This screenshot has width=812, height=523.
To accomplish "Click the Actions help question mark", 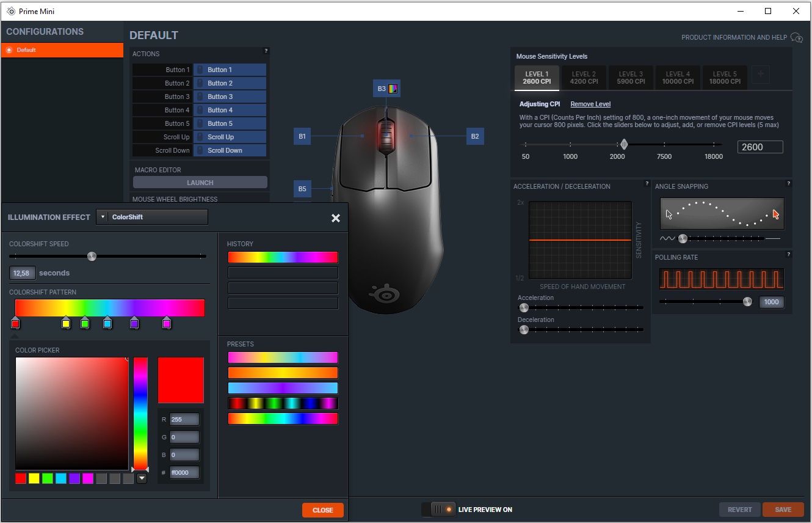I will tap(266, 51).
